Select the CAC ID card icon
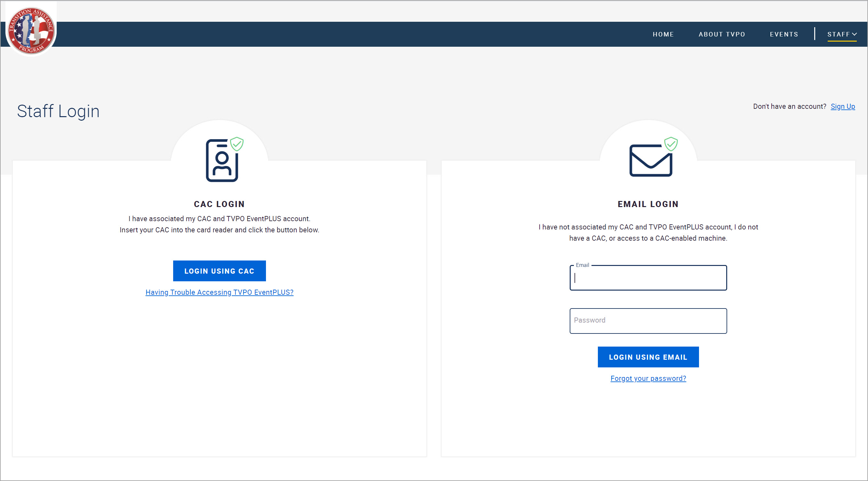The image size is (868, 481). point(221,160)
